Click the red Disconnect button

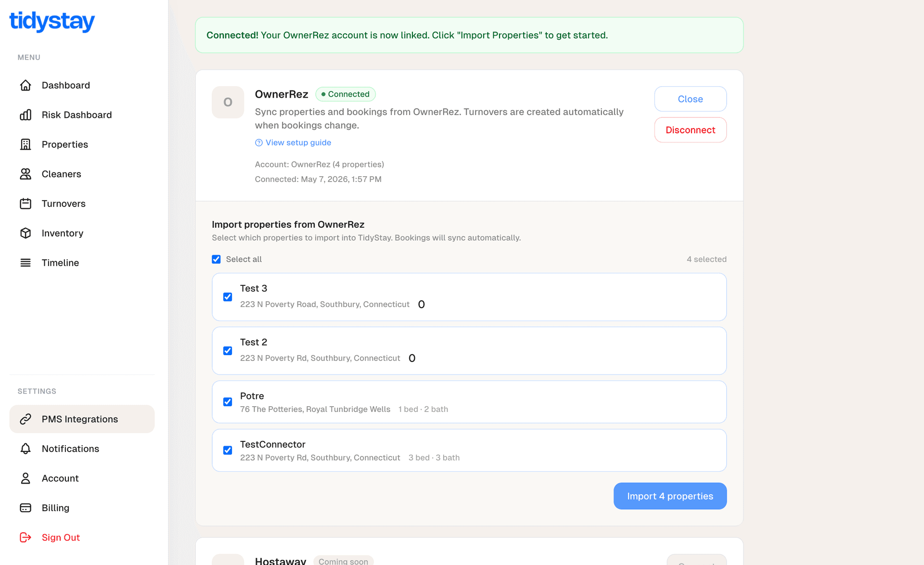coord(690,130)
